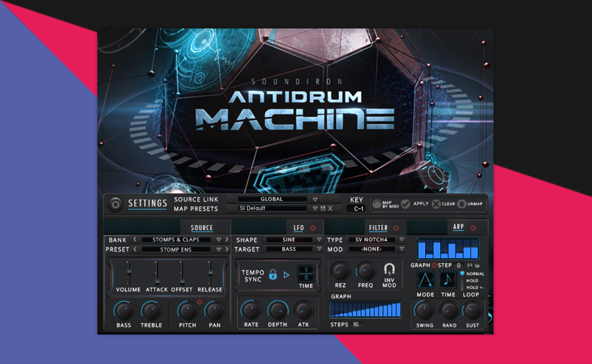Viewport: 592px width, 364px height.
Task: Toggle the arp Graph power button
Action: (434, 265)
